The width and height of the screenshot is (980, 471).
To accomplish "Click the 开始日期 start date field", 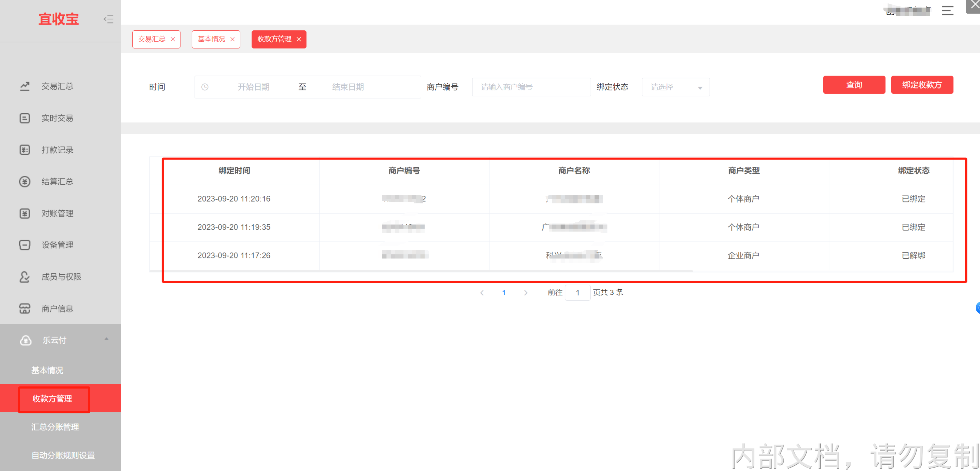I will coord(253,87).
